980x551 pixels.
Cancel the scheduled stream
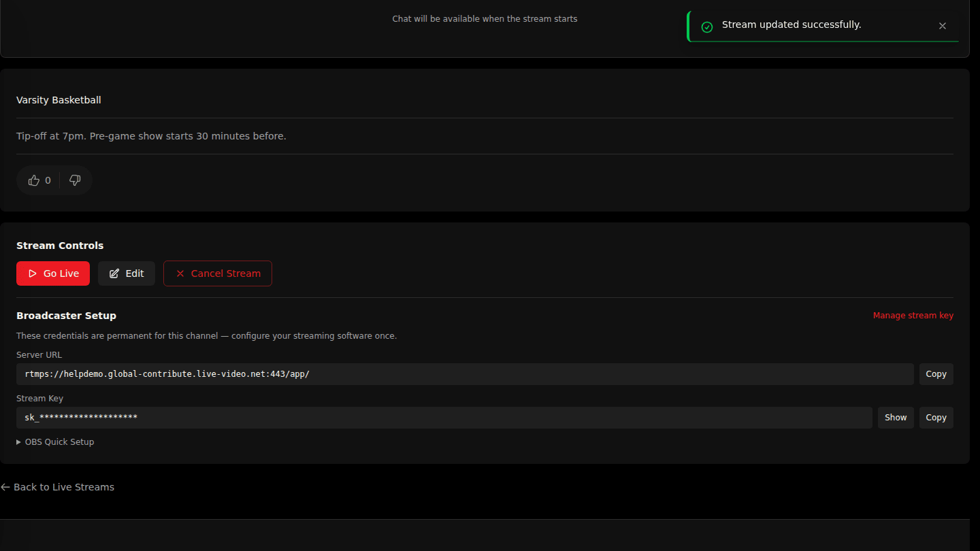click(218, 273)
